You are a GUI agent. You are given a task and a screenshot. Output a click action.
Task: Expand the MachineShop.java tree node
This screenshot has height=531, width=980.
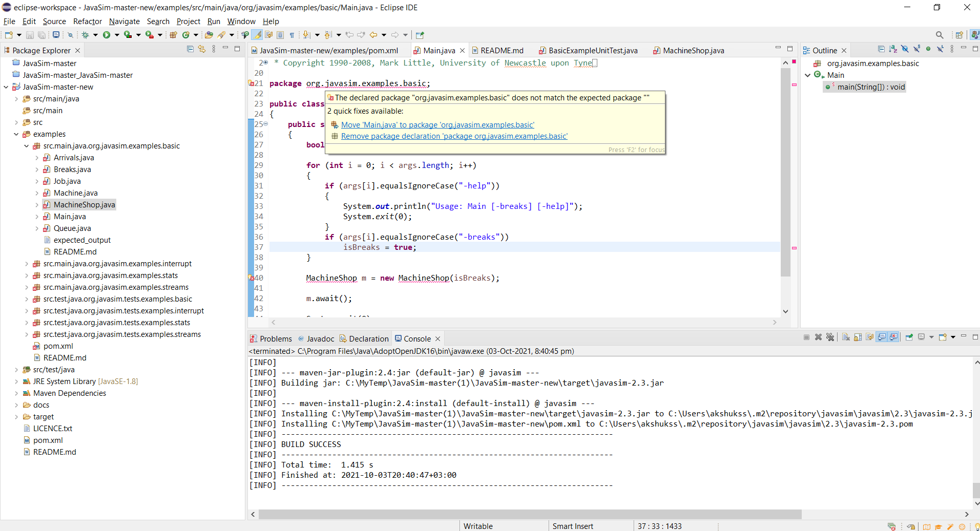click(36, 205)
